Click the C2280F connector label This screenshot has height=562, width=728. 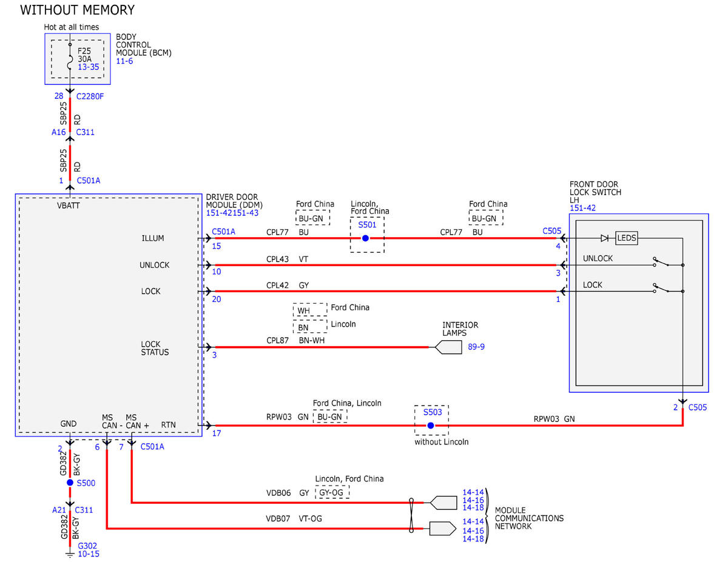click(x=90, y=96)
